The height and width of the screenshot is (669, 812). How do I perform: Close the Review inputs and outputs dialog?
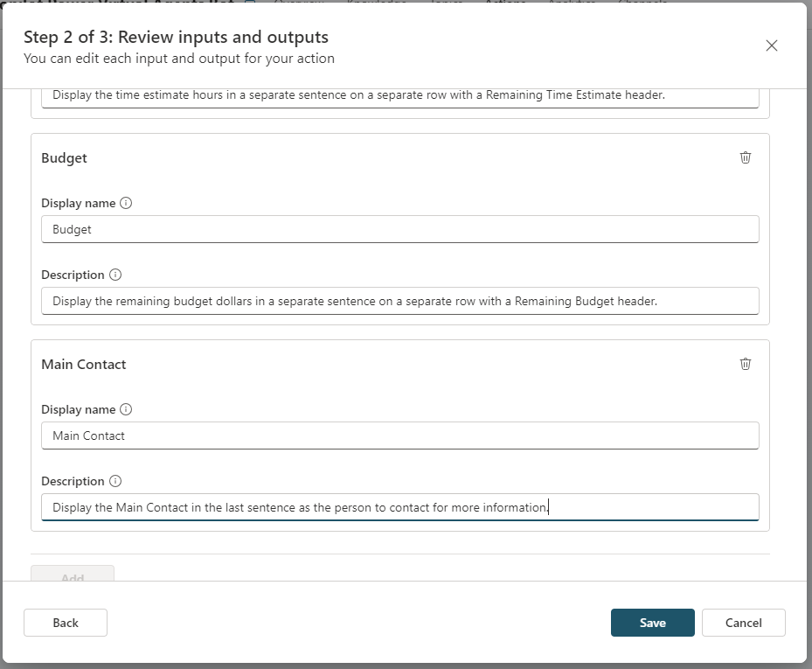(x=771, y=45)
